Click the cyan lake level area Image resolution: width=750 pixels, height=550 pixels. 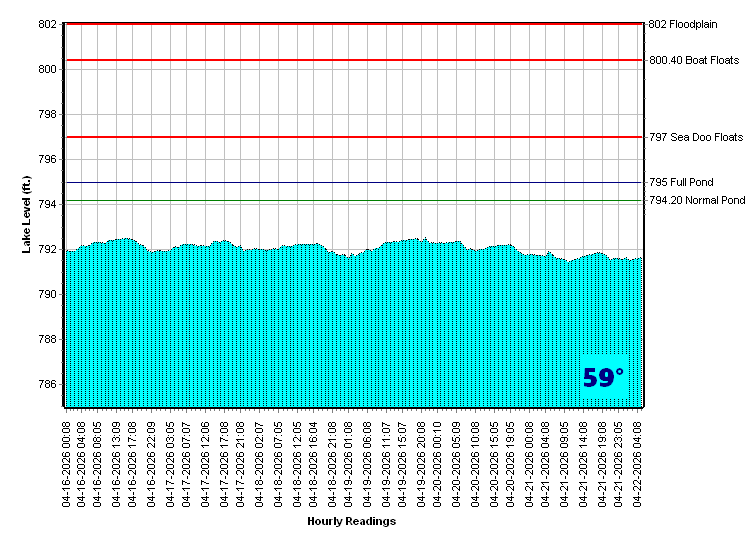click(x=350, y=330)
